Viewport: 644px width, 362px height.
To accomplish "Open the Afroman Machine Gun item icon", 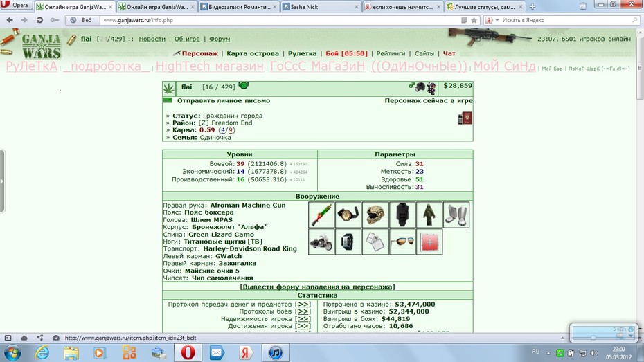I will tap(321, 215).
